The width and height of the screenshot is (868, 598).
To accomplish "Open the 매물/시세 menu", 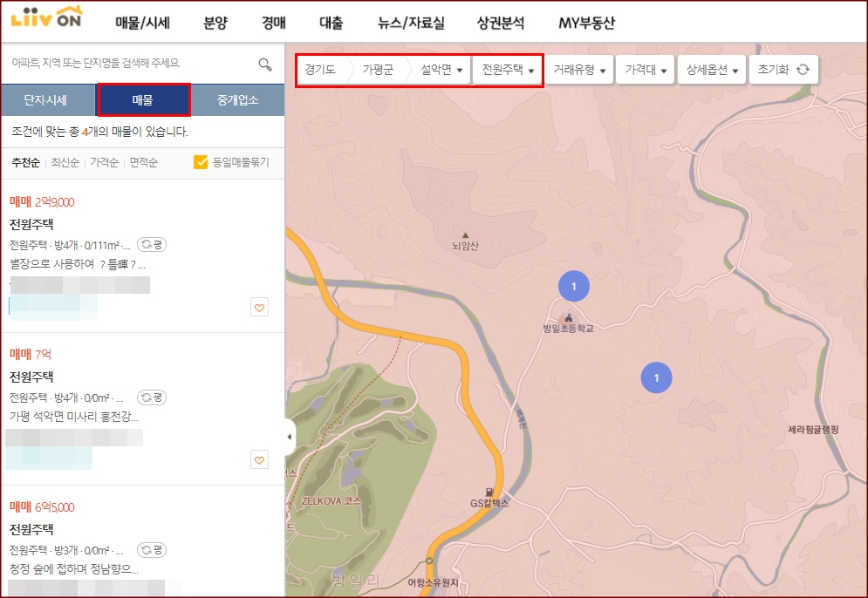I will pyautogui.click(x=142, y=23).
